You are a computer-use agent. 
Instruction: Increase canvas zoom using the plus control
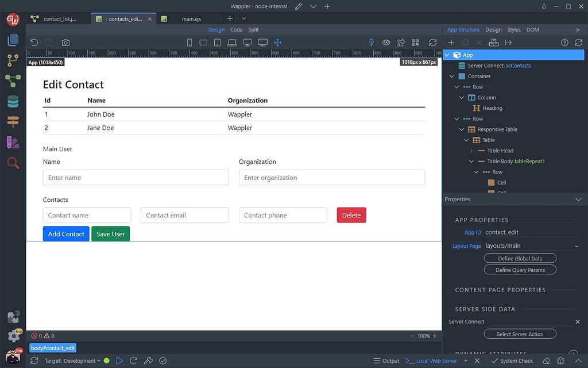point(435,335)
